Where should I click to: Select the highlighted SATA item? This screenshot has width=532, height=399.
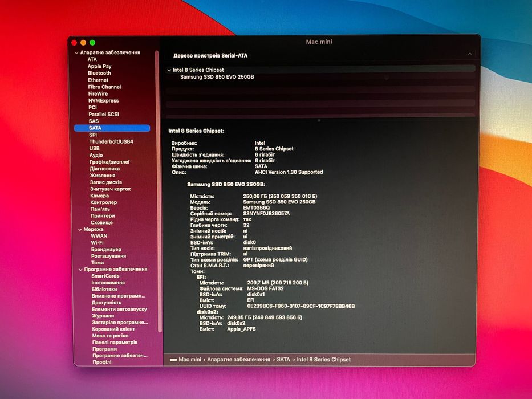click(x=112, y=128)
